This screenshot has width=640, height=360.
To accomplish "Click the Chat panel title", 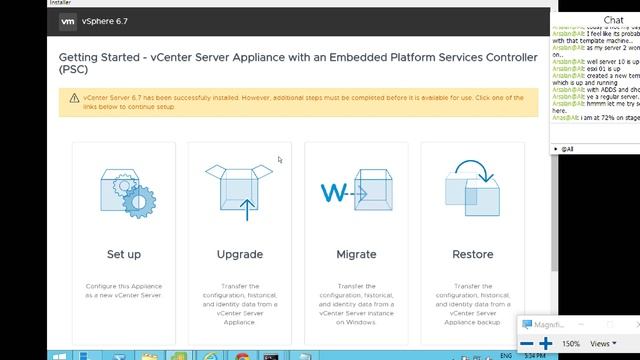I will point(613,20).
